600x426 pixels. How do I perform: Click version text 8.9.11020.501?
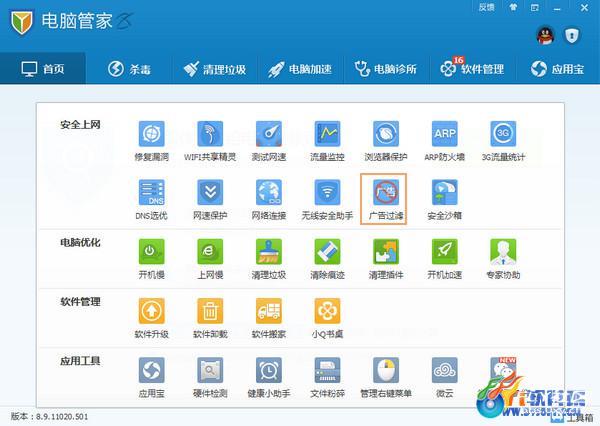tap(62, 416)
